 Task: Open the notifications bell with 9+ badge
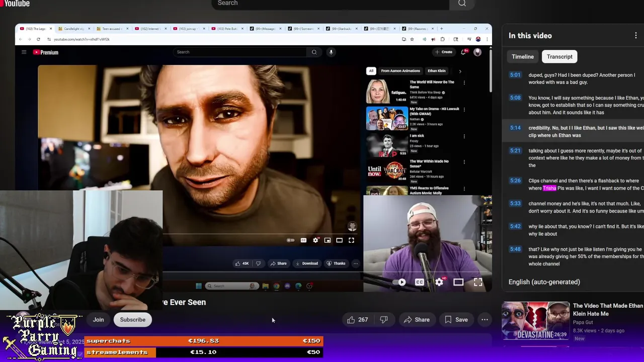pyautogui.click(x=464, y=52)
